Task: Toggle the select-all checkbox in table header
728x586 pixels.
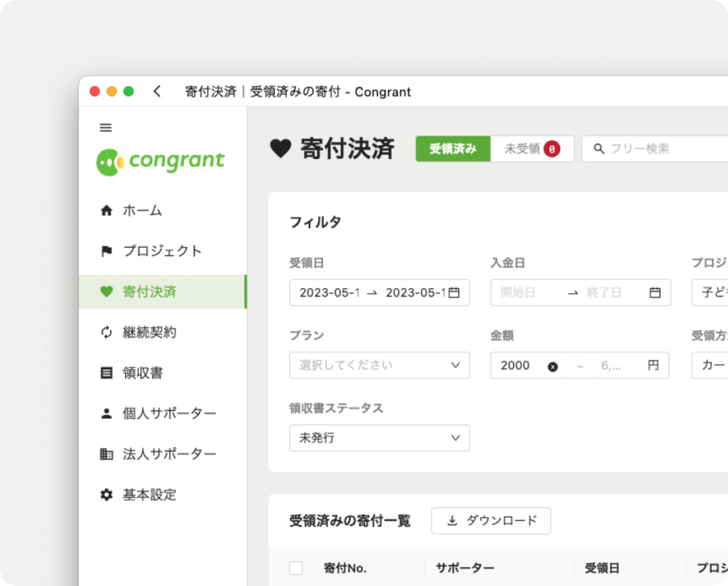Action: [x=296, y=568]
